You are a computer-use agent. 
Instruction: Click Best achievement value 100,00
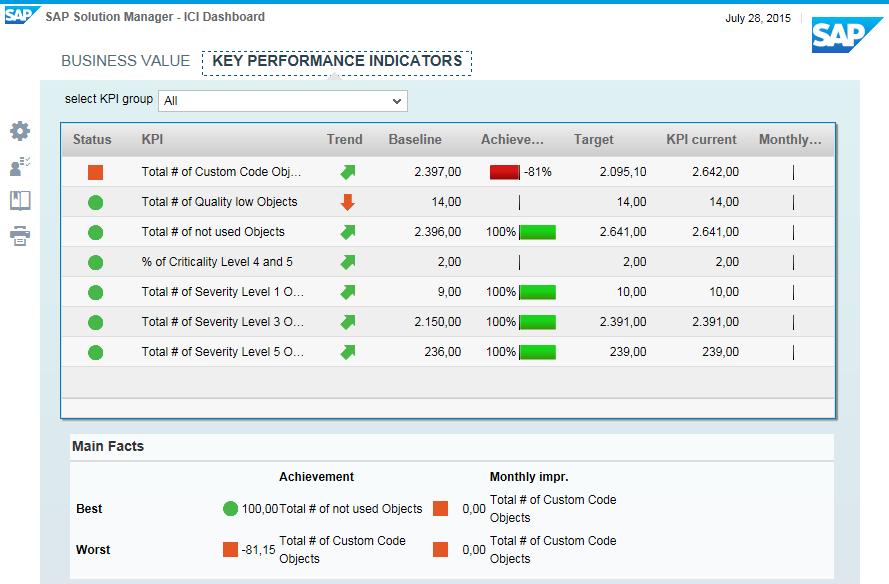coord(260,509)
